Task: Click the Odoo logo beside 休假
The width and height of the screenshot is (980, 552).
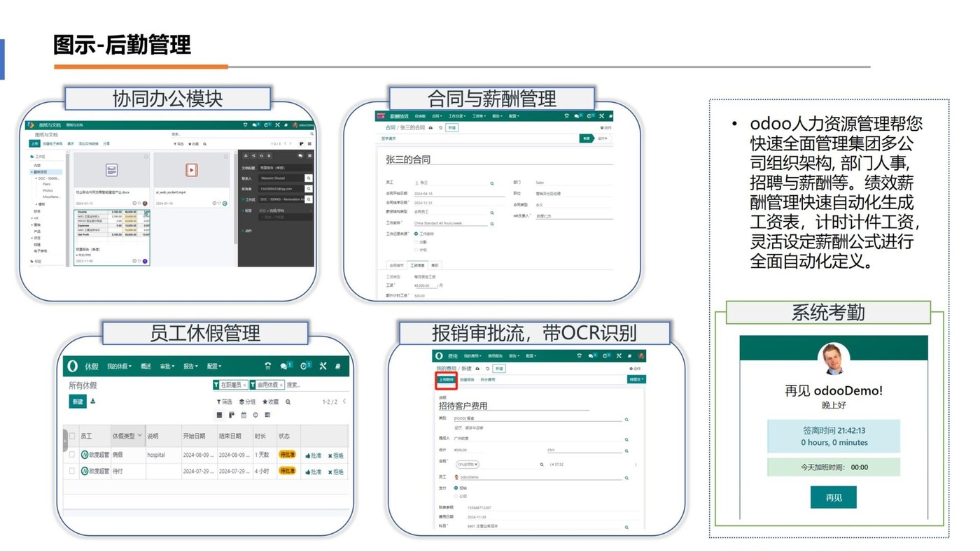Action: pyautogui.click(x=73, y=366)
